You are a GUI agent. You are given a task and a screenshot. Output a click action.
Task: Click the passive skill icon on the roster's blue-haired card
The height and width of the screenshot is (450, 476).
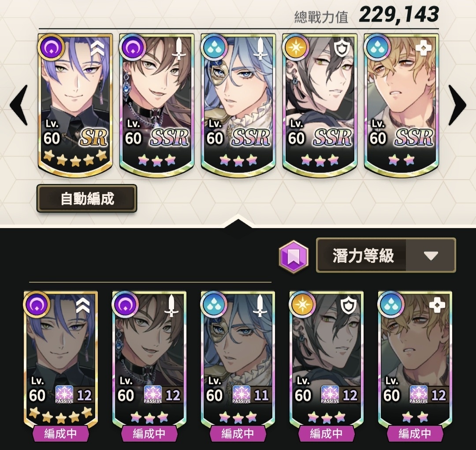[242, 395]
